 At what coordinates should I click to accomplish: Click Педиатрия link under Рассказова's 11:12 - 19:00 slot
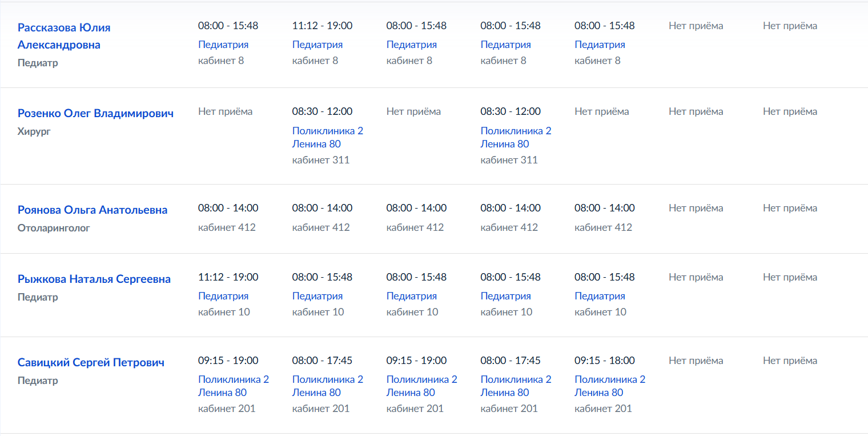[318, 45]
